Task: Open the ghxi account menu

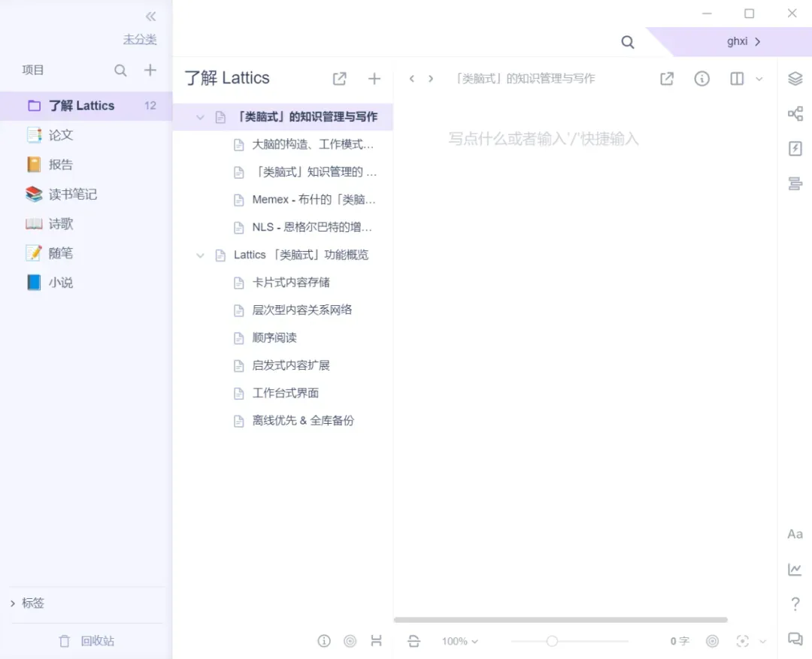Action: click(x=743, y=41)
